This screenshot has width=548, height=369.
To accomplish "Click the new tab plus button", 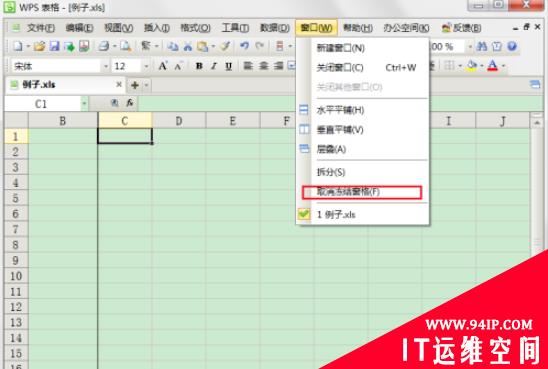I will coord(135,85).
